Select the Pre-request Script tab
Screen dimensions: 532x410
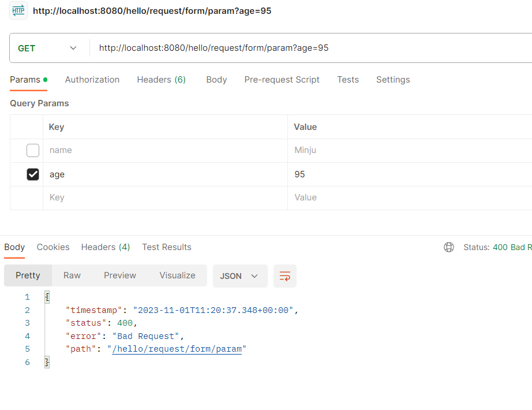tap(282, 80)
